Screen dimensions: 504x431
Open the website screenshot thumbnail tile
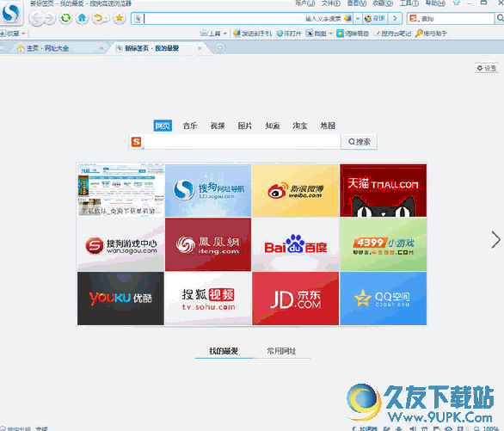pyautogui.click(x=121, y=190)
